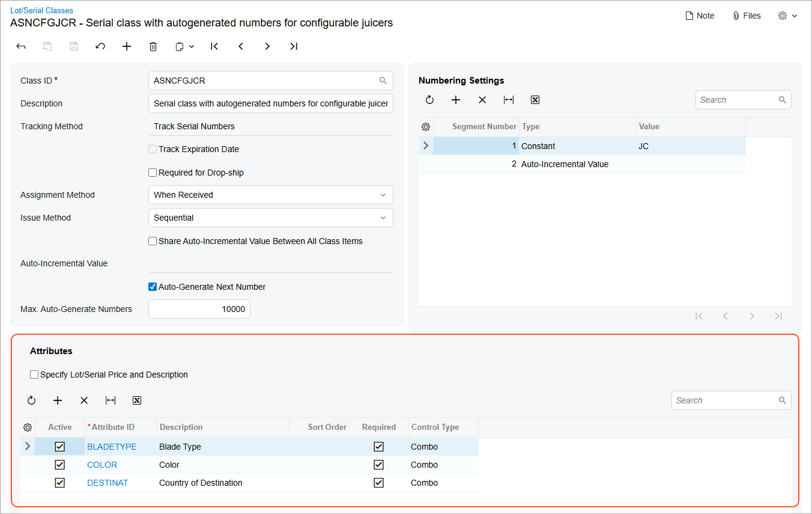Open the clipboard dropdown in toolbar
The image size is (812, 514).
tap(184, 46)
